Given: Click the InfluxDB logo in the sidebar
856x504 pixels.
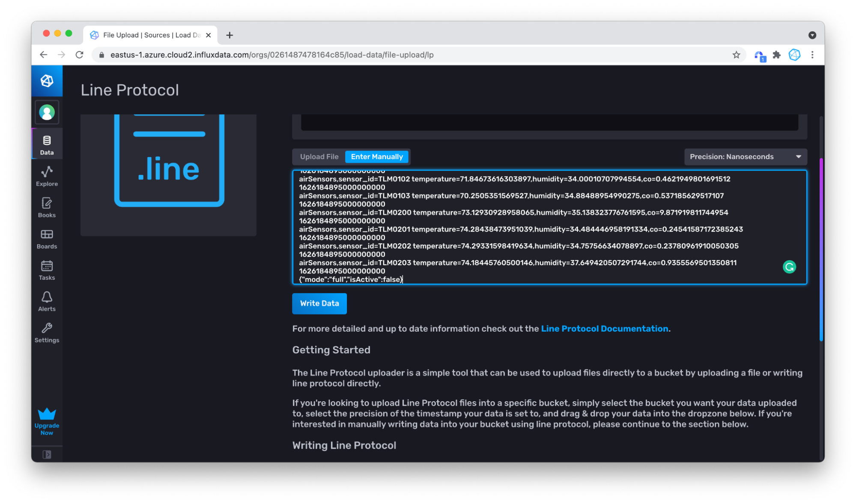Looking at the screenshot, I should [47, 80].
